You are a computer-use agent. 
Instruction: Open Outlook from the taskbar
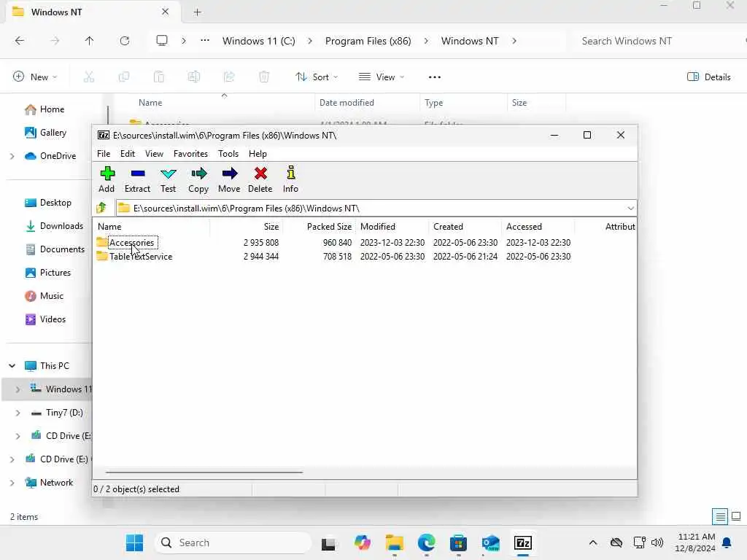click(491, 542)
